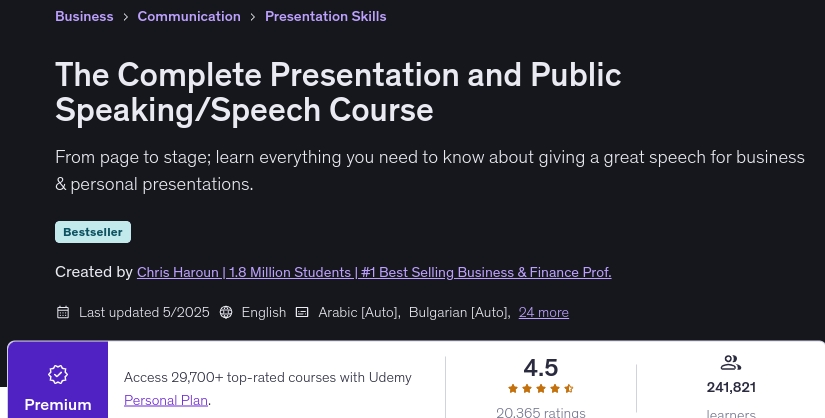Viewport: 825px width, 418px height.
Task: Click the Bulgarian [Auto] subtitle label
Action: coord(458,312)
